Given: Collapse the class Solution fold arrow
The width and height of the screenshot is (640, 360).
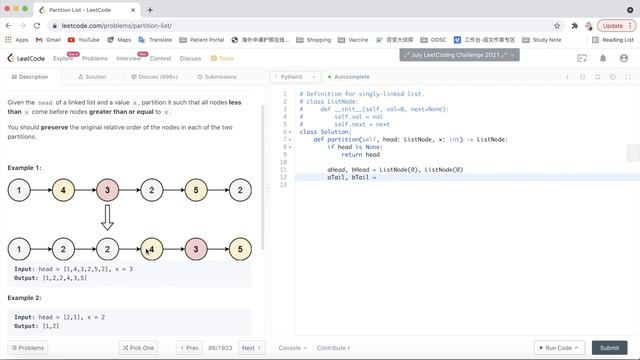Looking at the screenshot, I should 290,132.
